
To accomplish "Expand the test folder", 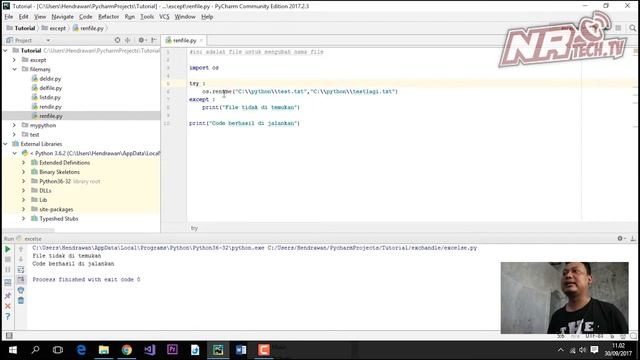I will pos(15,135).
